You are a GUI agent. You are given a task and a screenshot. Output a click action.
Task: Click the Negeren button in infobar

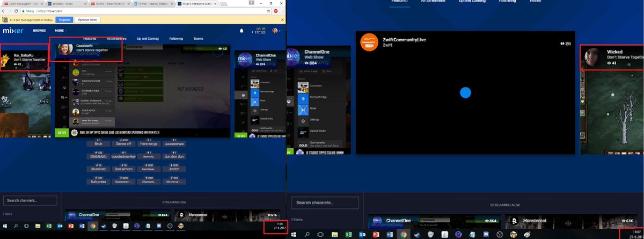[64, 19]
